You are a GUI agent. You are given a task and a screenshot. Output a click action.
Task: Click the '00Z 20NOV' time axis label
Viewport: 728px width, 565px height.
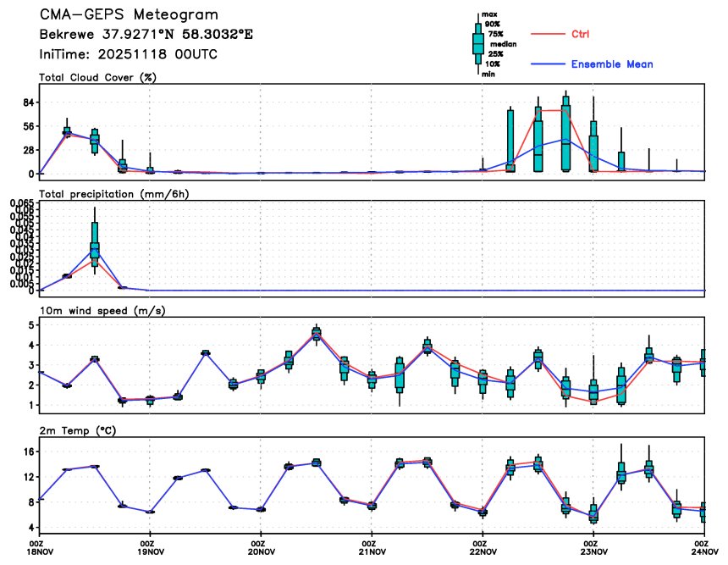(x=262, y=548)
